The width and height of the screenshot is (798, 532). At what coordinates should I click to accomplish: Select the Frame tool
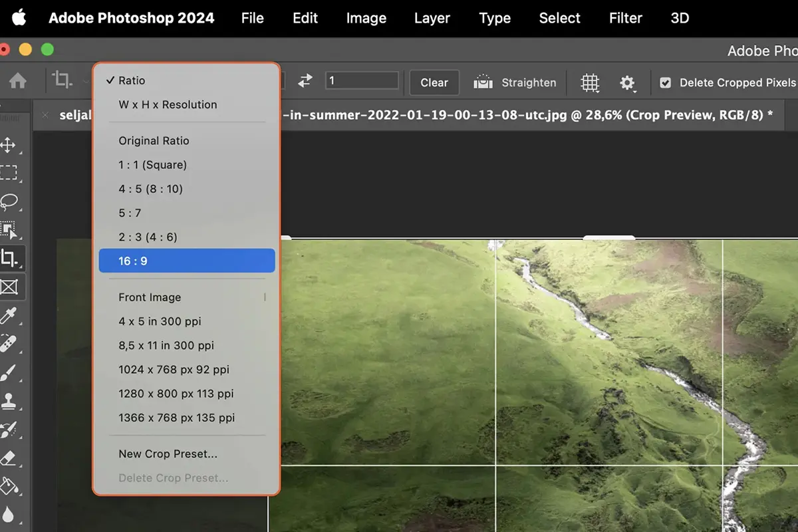pyautogui.click(x=13, y=287)
